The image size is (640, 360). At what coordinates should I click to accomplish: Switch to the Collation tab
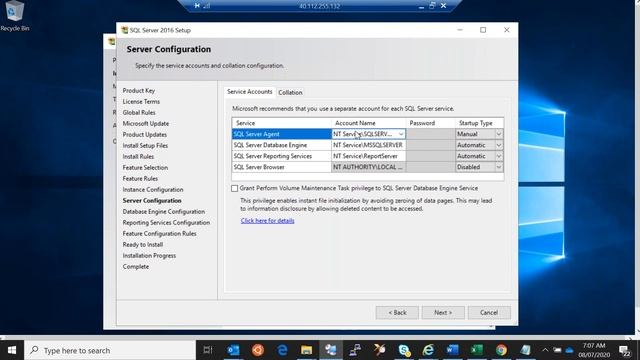pyautogui.click(x=290, y=93)
